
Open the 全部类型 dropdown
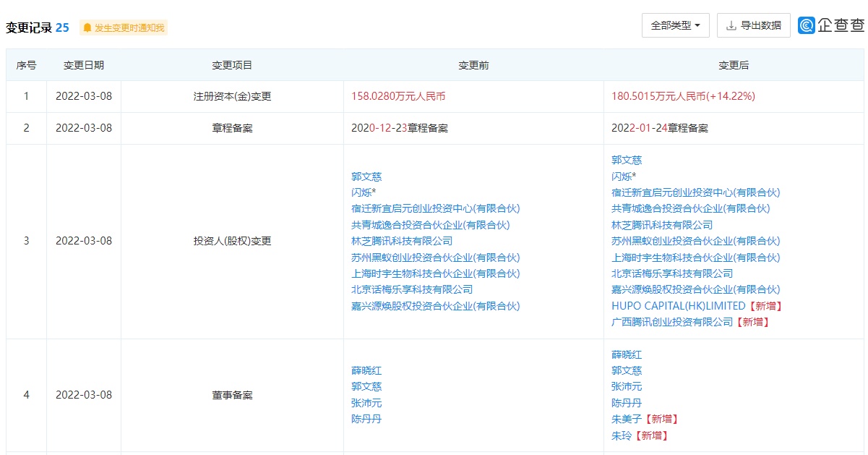tap(675, 25)
